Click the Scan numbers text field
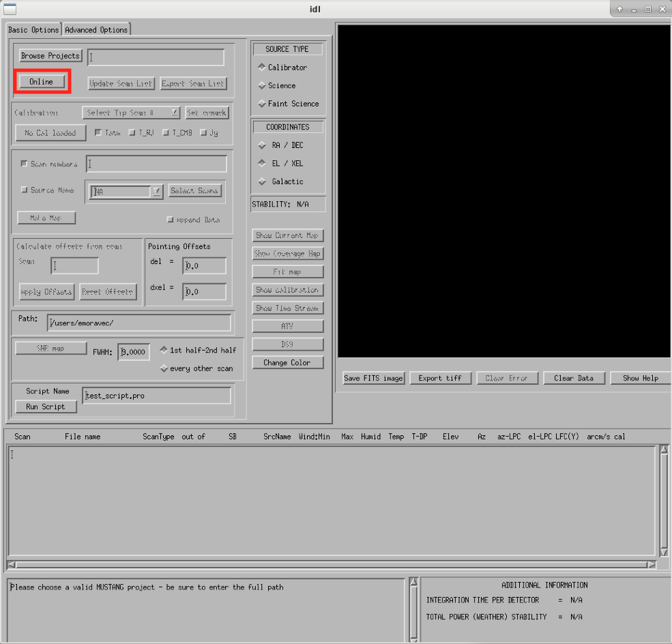The height and width of the screenshot is (644, 672). coord(156,164)
